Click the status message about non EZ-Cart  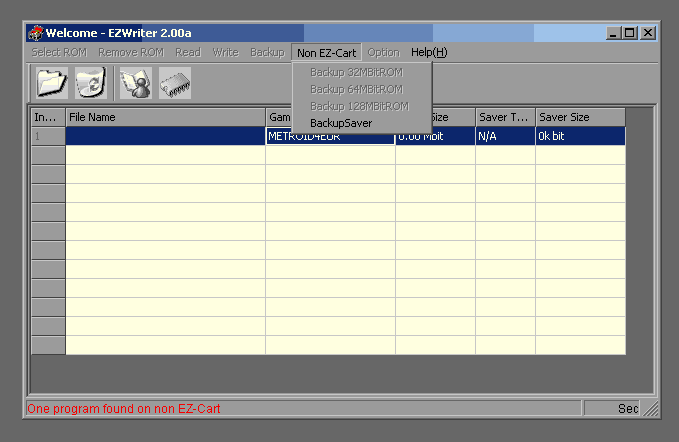pos(124,409)
